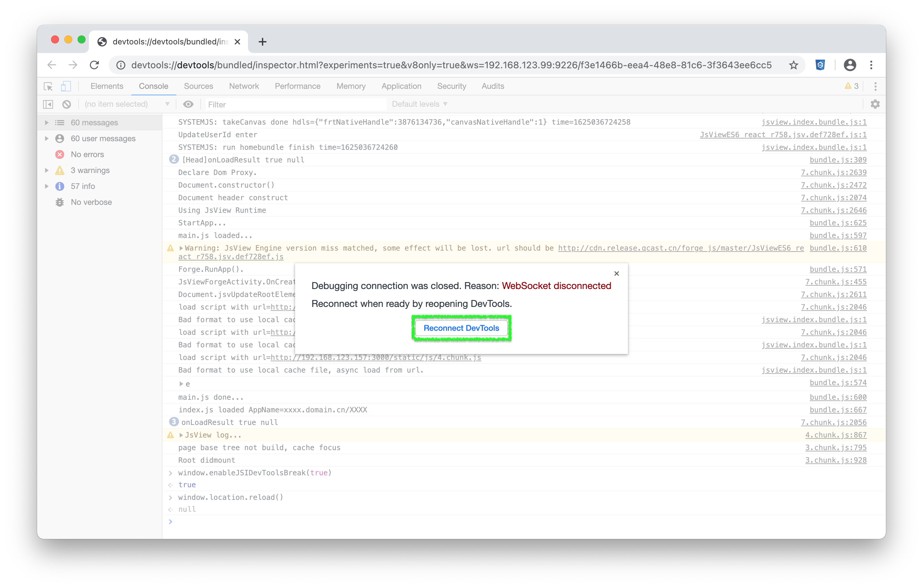923x588 pixels.
Task: Open console settings gear icon
Action: tap(875, 104)
